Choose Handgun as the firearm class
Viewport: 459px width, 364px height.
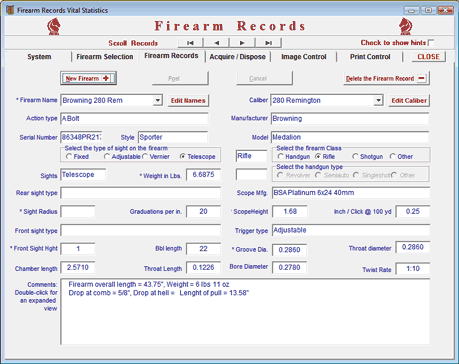tap(281, 156)
